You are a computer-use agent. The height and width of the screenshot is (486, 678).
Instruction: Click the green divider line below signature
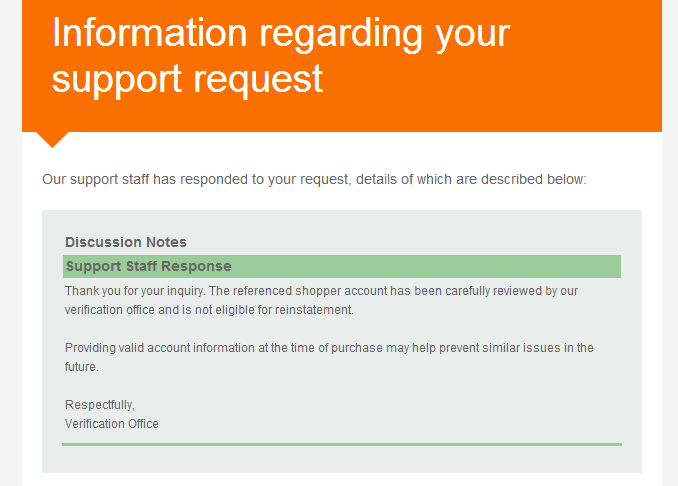pyautogui.click(x=342, y=444)
